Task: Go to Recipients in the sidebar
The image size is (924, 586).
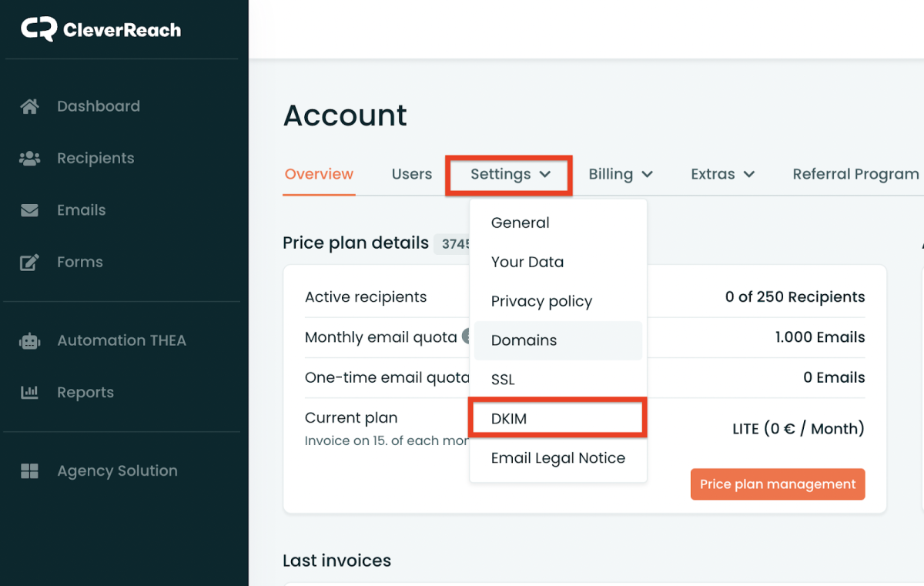Action: tap(95, 158)
